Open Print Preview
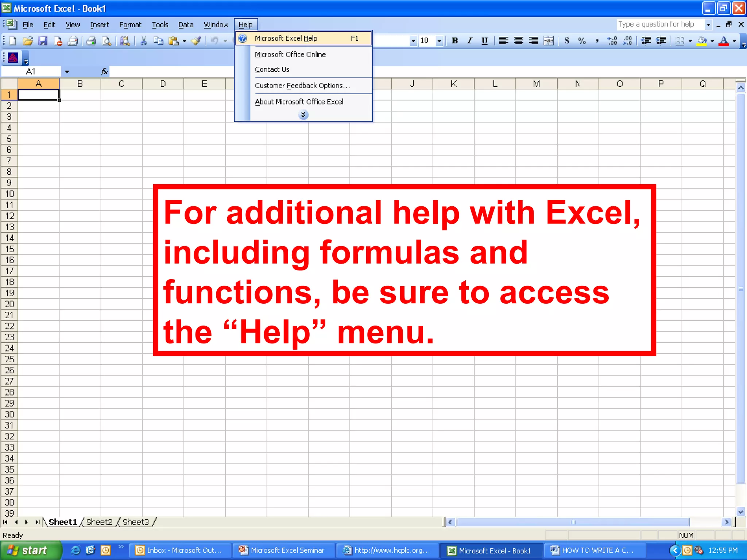 (106, 41)
